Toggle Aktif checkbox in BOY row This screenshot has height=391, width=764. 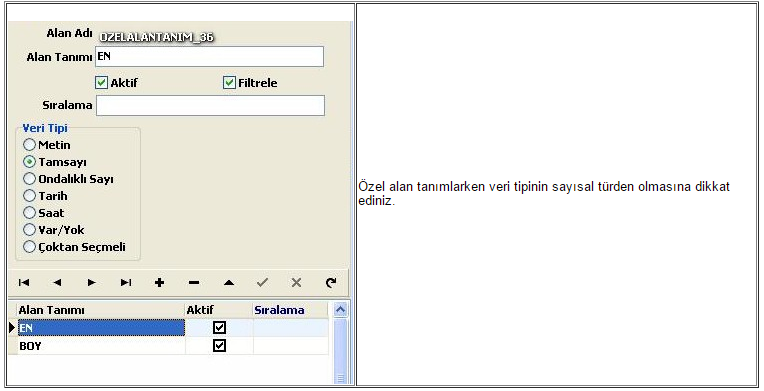click(220, 345)
